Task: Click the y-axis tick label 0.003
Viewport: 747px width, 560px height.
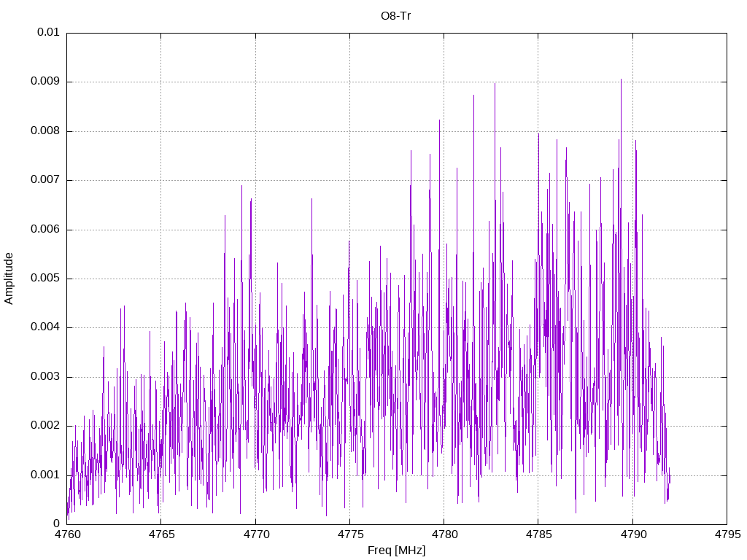Action: (x=45, y=377)
